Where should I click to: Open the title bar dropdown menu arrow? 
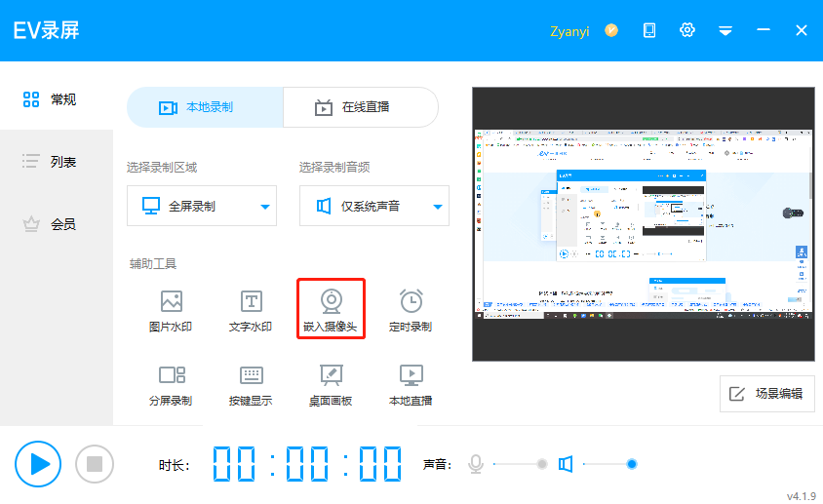(725, 31)
